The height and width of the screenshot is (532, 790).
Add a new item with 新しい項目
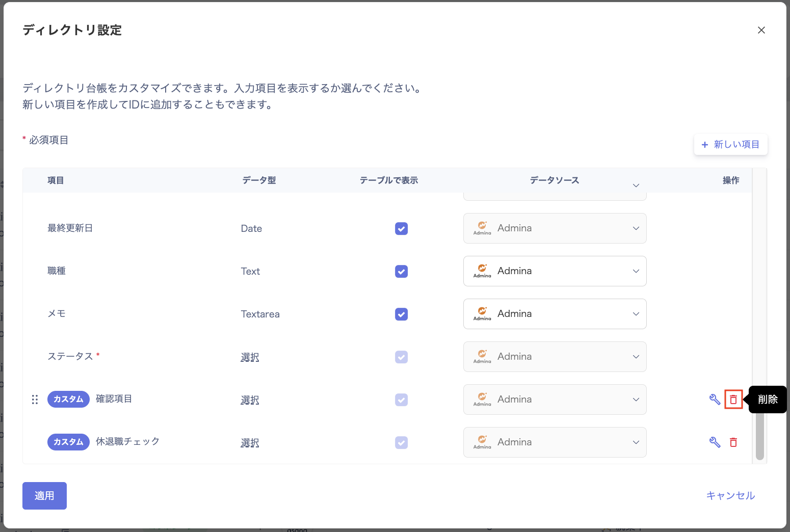click(x=730, y=145)
